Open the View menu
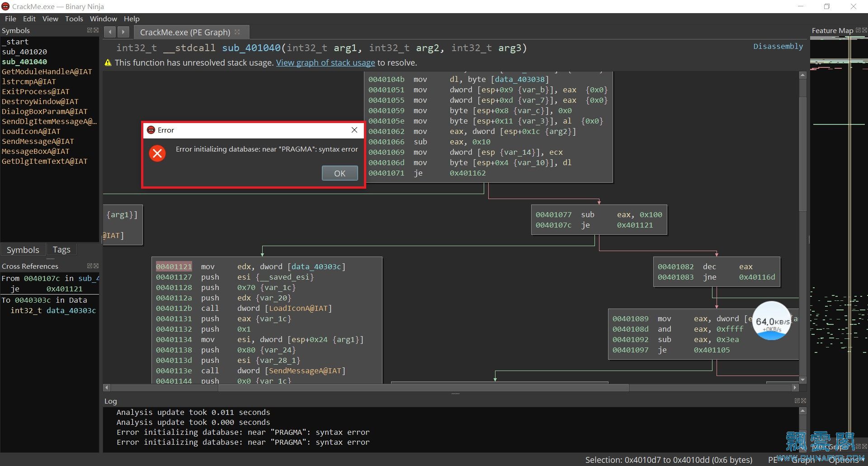The image size is (868, 466). (50, 19)
